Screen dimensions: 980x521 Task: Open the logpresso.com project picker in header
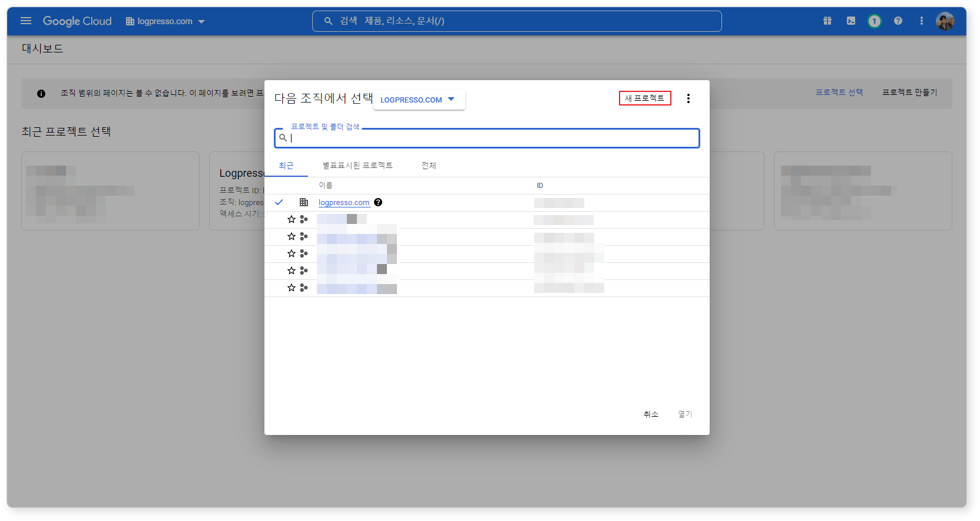165,21
